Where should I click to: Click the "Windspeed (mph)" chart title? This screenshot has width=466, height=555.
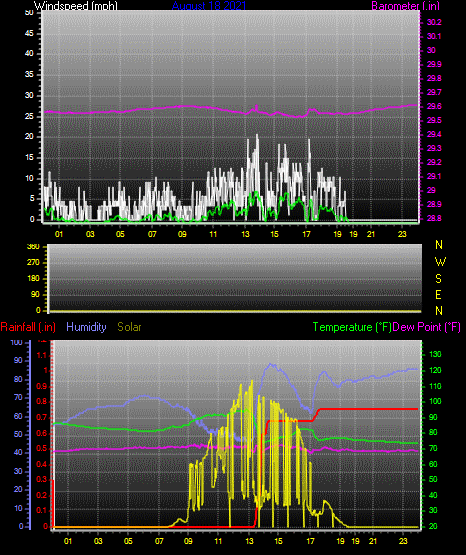(x=75, y=6)
